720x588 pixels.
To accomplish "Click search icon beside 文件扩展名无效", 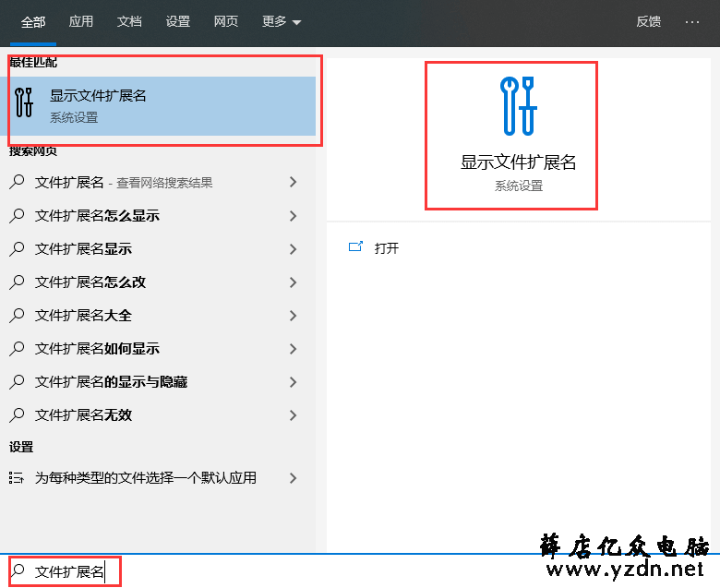I will tap(17, 415).
